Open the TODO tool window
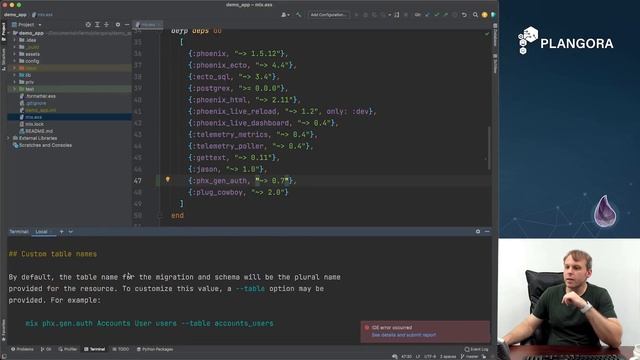 coord(121,349)
